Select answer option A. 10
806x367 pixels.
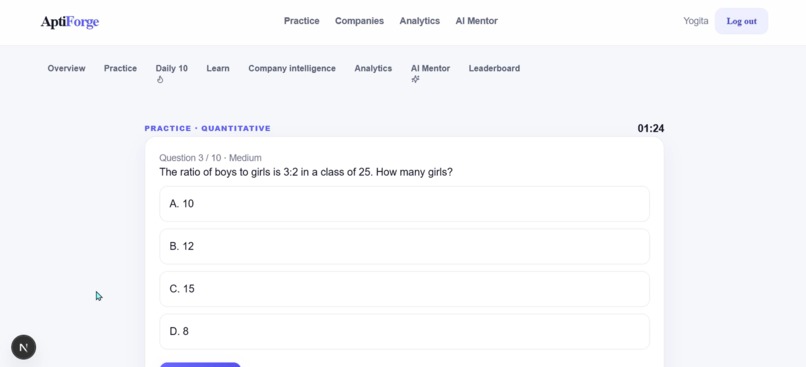pyautogui.click(x=405, y=204)
